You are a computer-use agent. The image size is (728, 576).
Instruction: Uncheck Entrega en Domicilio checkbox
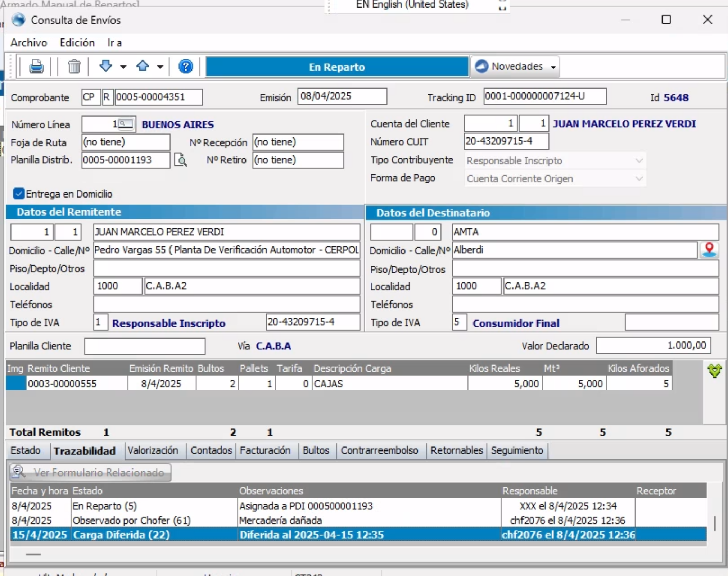19,194
